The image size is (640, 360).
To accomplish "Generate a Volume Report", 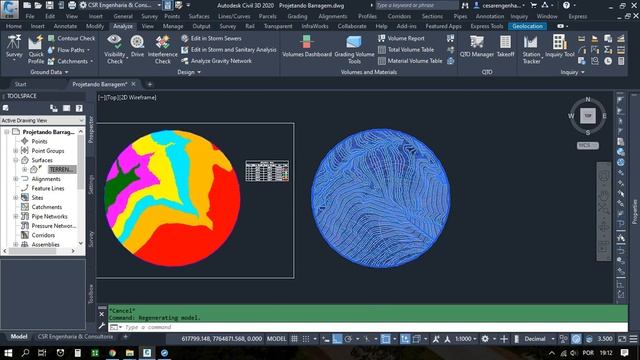I will 401,38.
